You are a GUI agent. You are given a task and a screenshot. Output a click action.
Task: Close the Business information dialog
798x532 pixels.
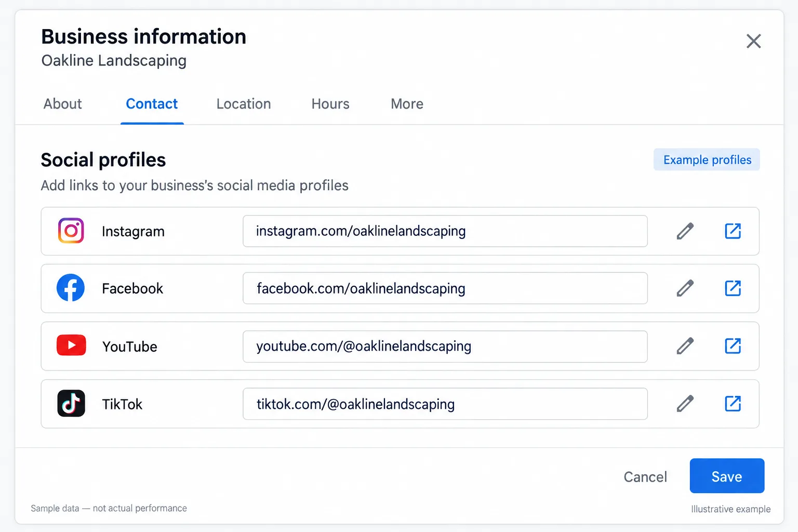753,41
